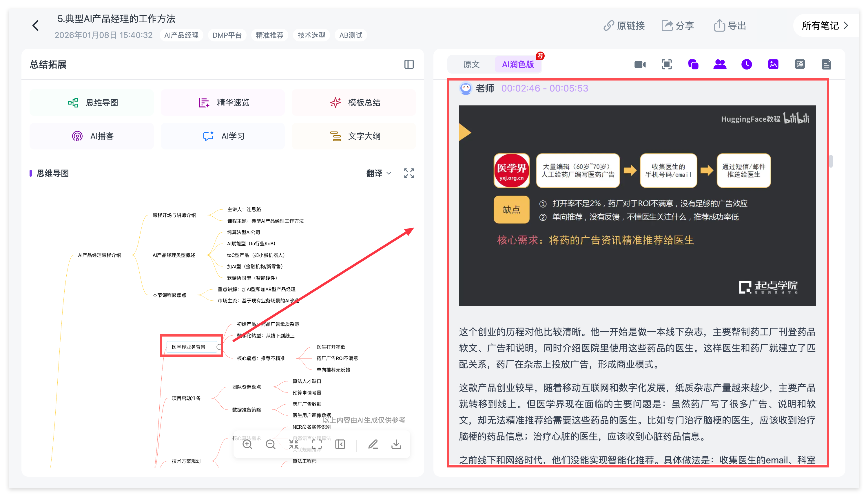Select the AI产品经理 tag

(181, 35)
